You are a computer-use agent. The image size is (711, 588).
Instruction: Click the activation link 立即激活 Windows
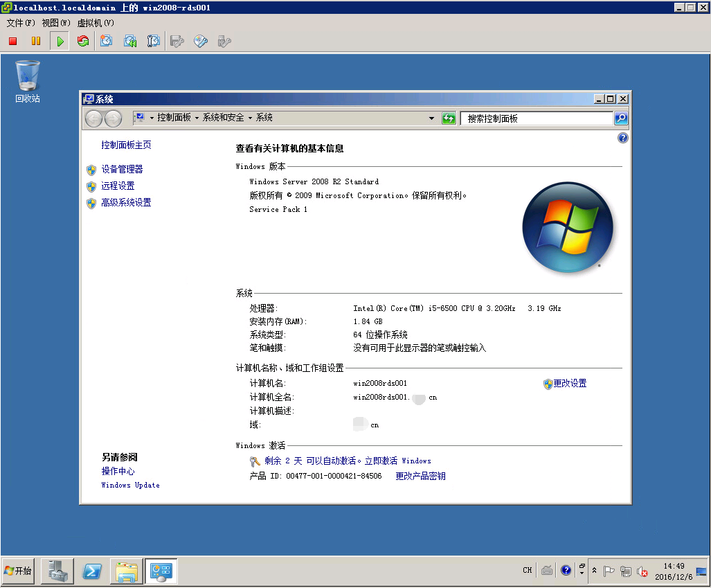click(397, 461)
